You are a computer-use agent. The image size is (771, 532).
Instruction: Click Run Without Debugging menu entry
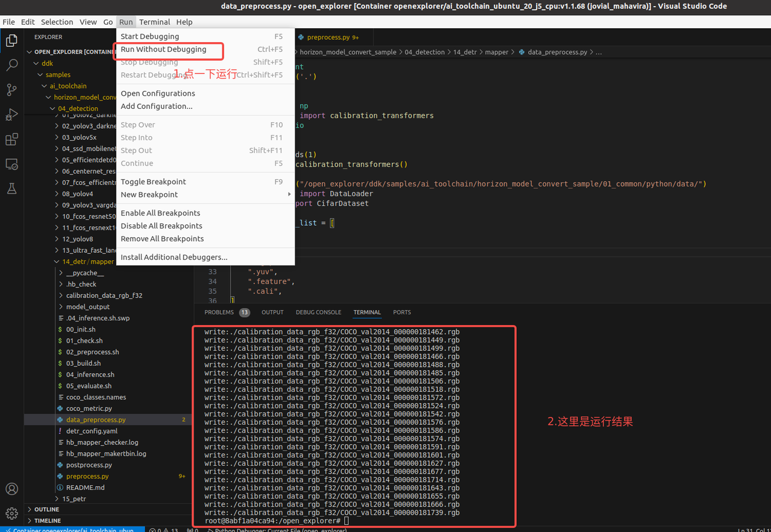coord(163,49)
